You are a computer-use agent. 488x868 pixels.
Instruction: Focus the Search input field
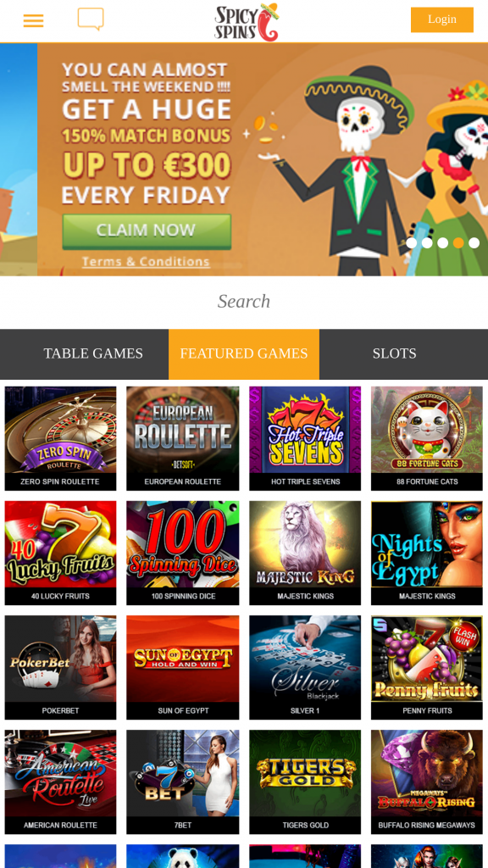244,302
